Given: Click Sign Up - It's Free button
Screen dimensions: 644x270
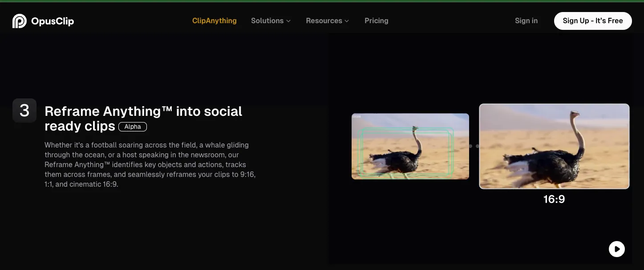Looking at the screenshot, I should pos(593,21).
